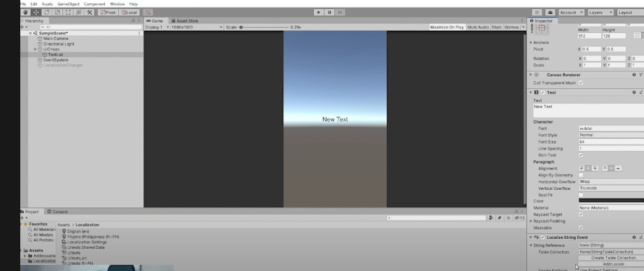Open the Vertical Overflow dropdown
The height and width of the screenshot is (271, 644).
(611, 188)
